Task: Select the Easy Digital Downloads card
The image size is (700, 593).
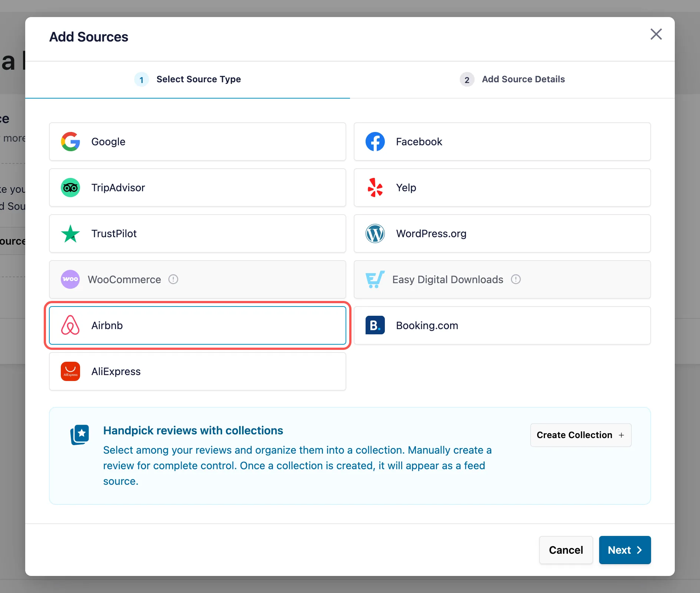Action: click(502, 279)
